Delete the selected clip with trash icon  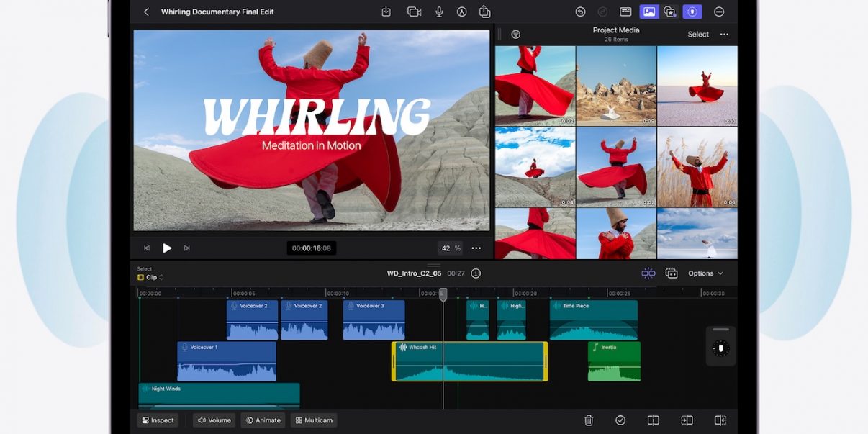pyautogui.click(x=589, y=420)
